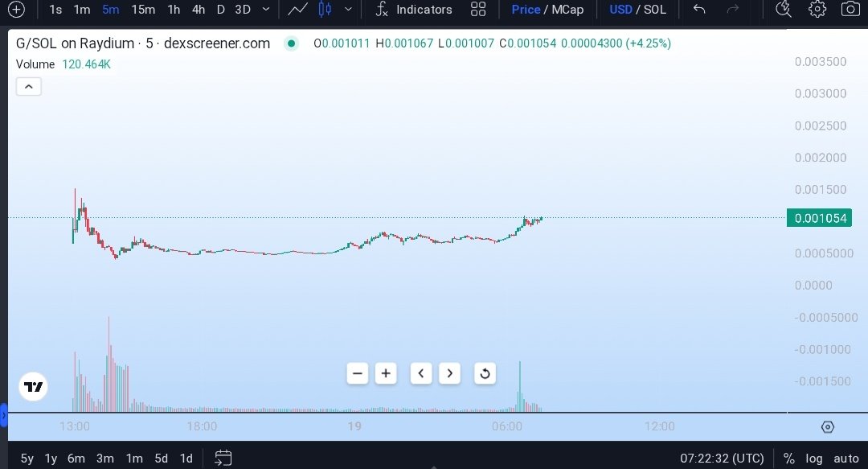Select the 3D timeframe
Screen dimensions: 868x469
(243, 10)
